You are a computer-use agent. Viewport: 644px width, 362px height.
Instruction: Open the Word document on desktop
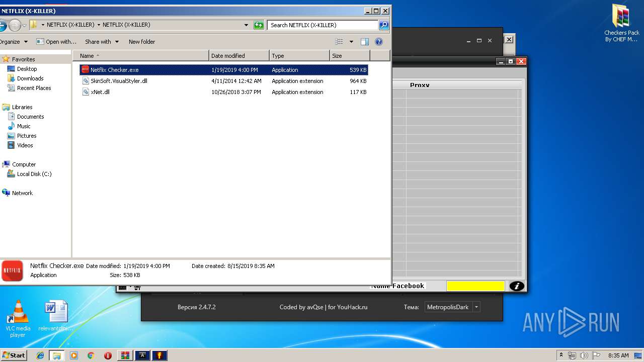[x=56, y=316]
